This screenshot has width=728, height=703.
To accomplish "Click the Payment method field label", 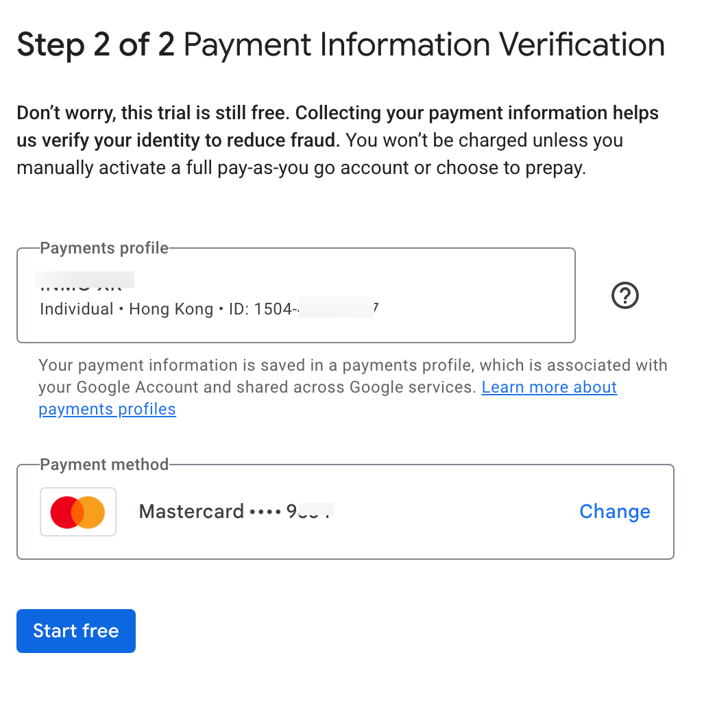I will click(104, 465).
